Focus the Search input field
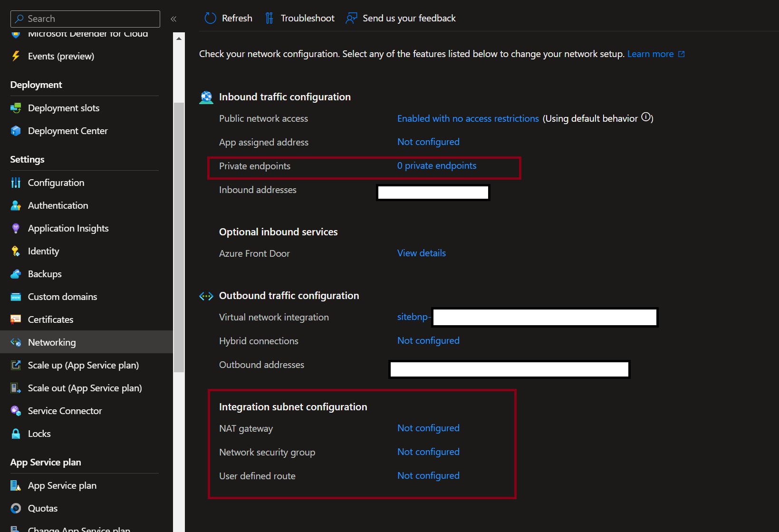Image resolution: width=779 pixels, height=532 pixels. click(x=85, y=19)
